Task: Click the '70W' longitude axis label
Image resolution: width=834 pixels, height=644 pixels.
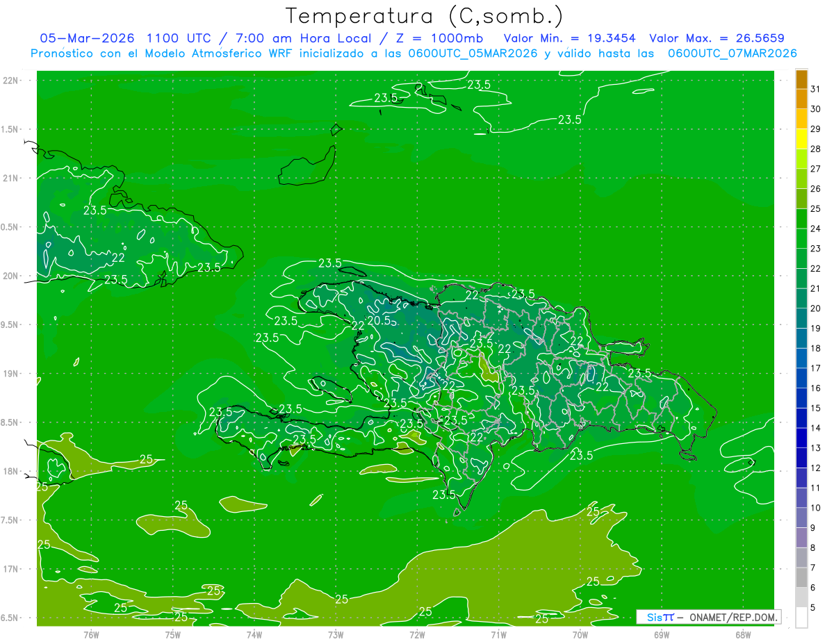Action: tap(580, 634)
